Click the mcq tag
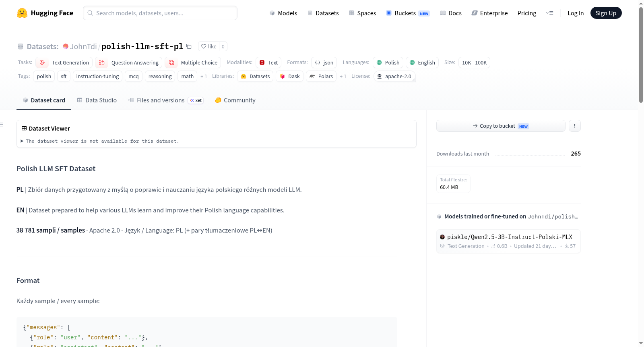Viewport: 644px width, 347px height. pyautogui.click(x=134, y=76)
